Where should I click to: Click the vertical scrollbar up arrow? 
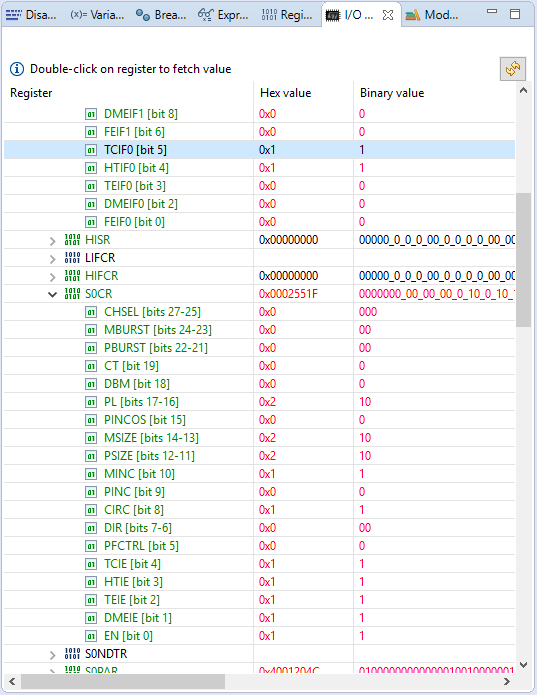(523, 90)
